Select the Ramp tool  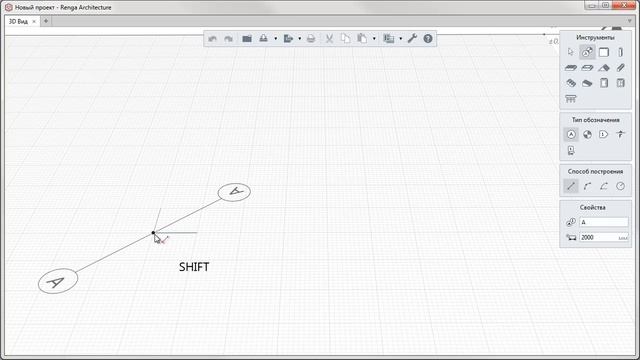[x=587, y=83]
